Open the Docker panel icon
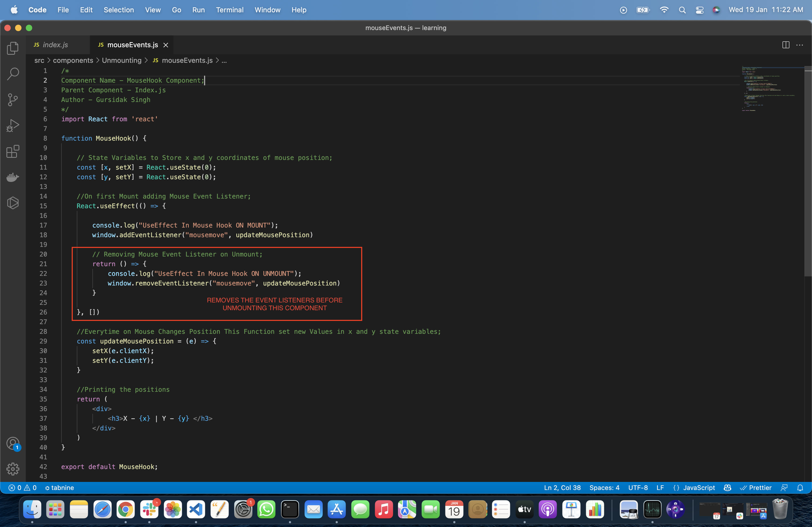This screenshot has width=812, height=527. click(13, 177)
